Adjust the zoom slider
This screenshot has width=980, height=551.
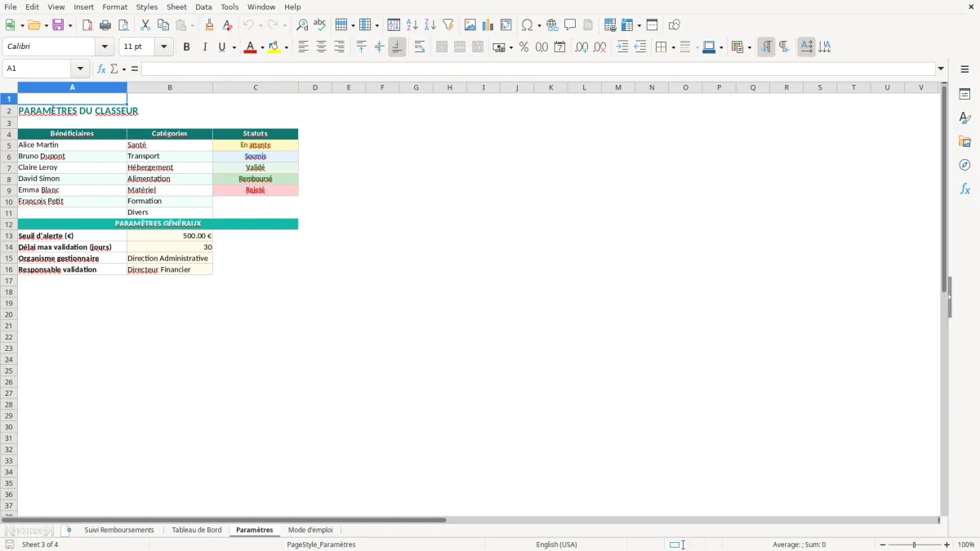(915, 544)
